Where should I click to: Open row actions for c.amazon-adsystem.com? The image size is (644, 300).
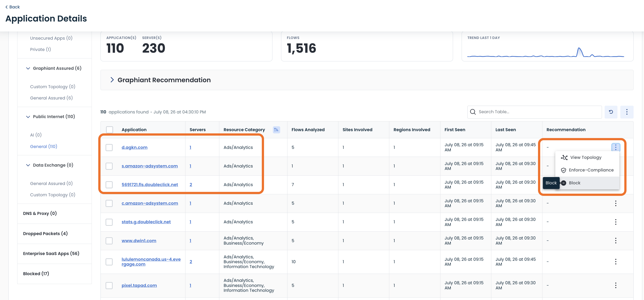[615, 203]
